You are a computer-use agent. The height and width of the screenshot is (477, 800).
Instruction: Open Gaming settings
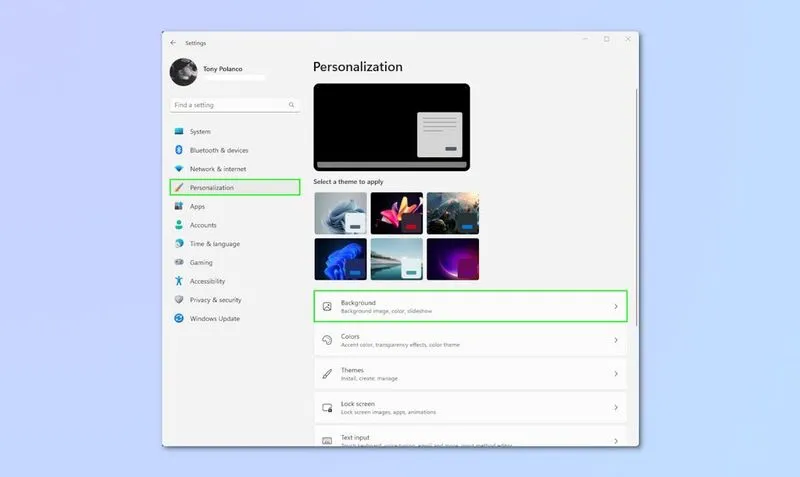coord(235,262)
